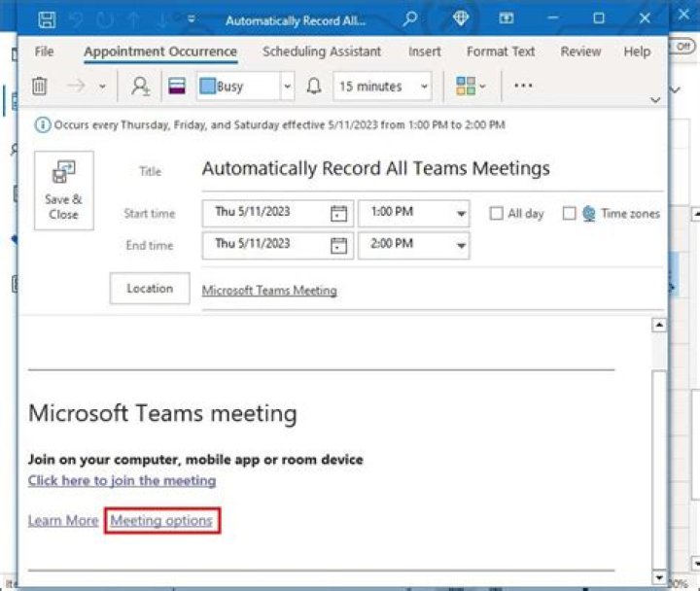Open the Insert tab
The image size is (700, 591).
click(x=425, y=52)
